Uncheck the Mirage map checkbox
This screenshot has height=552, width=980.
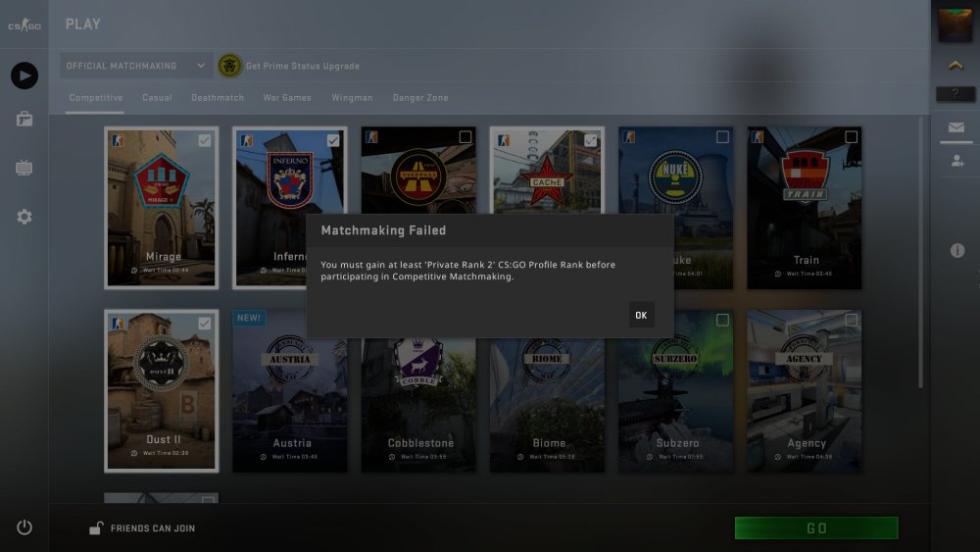coord(205,140)
